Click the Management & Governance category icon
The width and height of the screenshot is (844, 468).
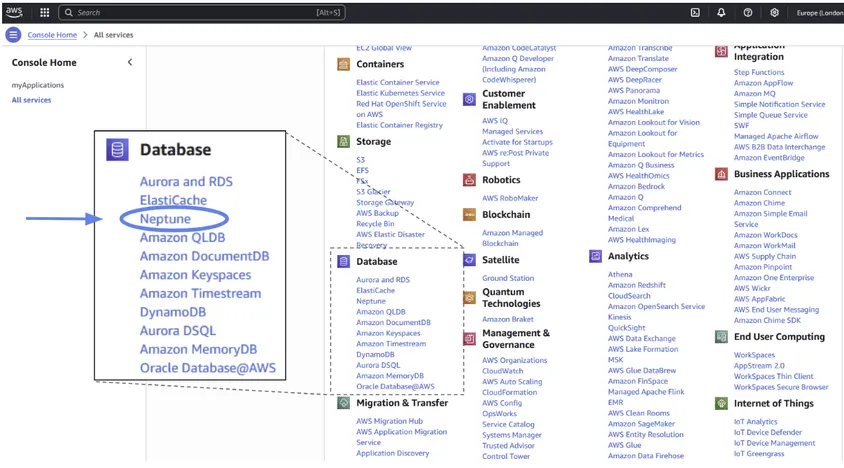click(469, 339)
